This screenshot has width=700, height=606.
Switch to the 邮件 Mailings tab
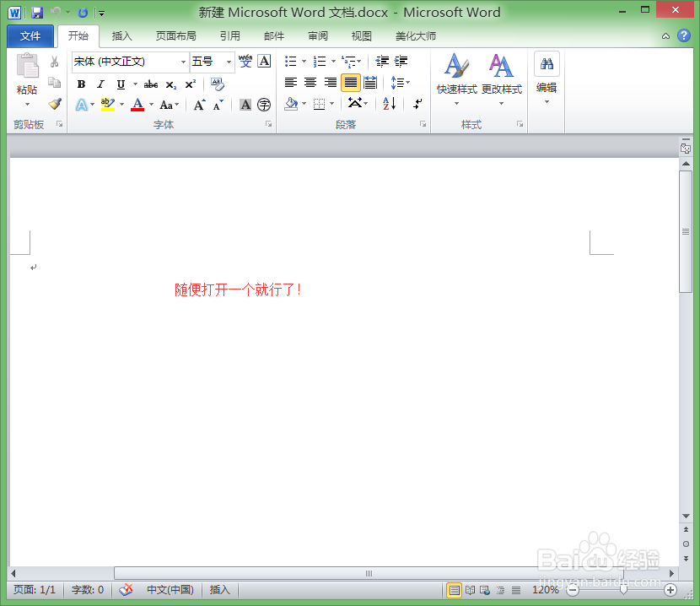(274, 35)
